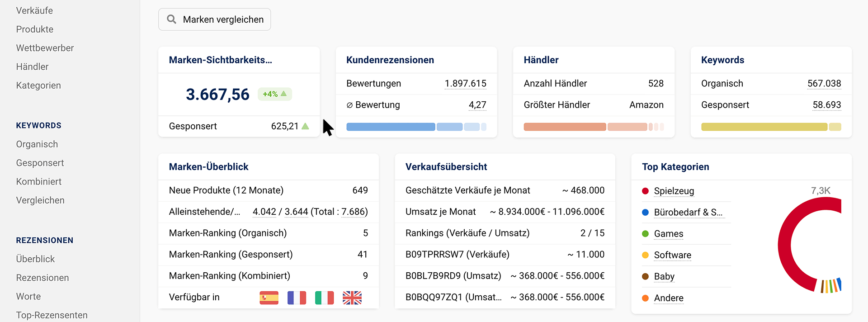The width and height of the screenshot is (868, 322).
Task: Click the French flag icon
Action: tap(297, 298)
